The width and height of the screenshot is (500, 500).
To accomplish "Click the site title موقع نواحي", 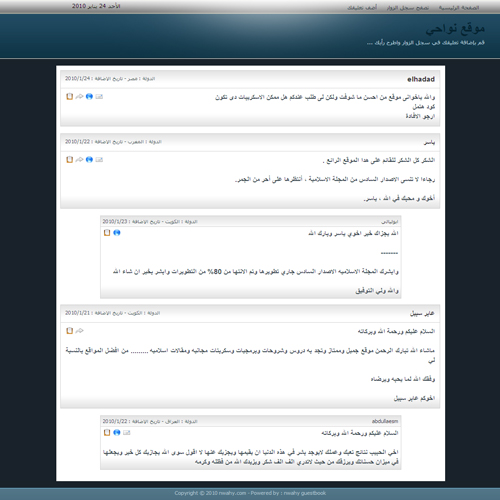I will (x=455, y=29).
